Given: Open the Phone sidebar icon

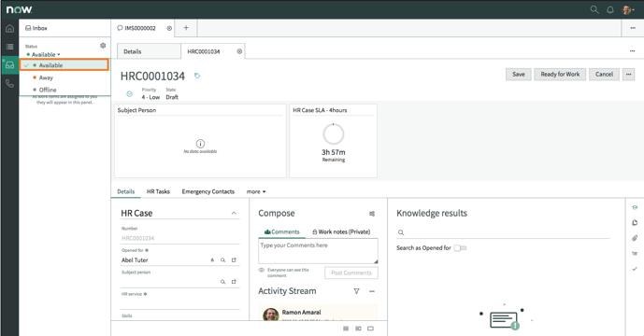Looking at the screenshot, I should (9, 84).
